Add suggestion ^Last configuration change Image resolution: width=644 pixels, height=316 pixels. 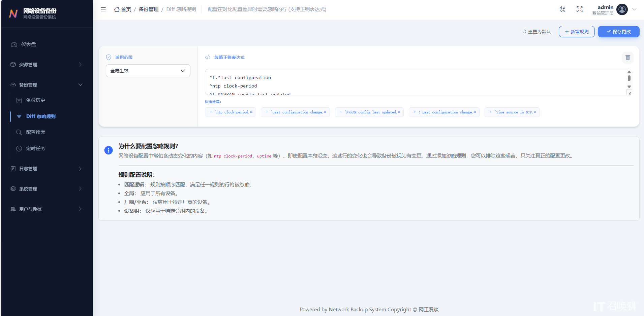click(x=295, y=112)
